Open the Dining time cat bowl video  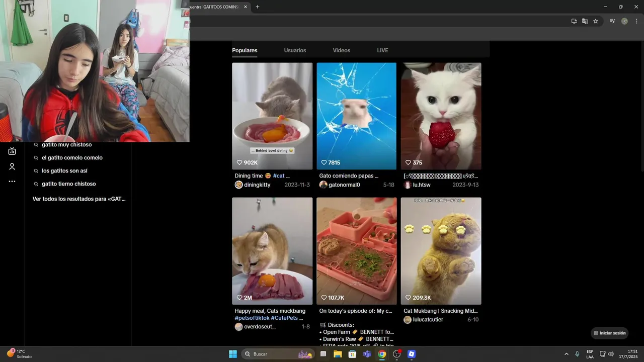click(272, 116)
